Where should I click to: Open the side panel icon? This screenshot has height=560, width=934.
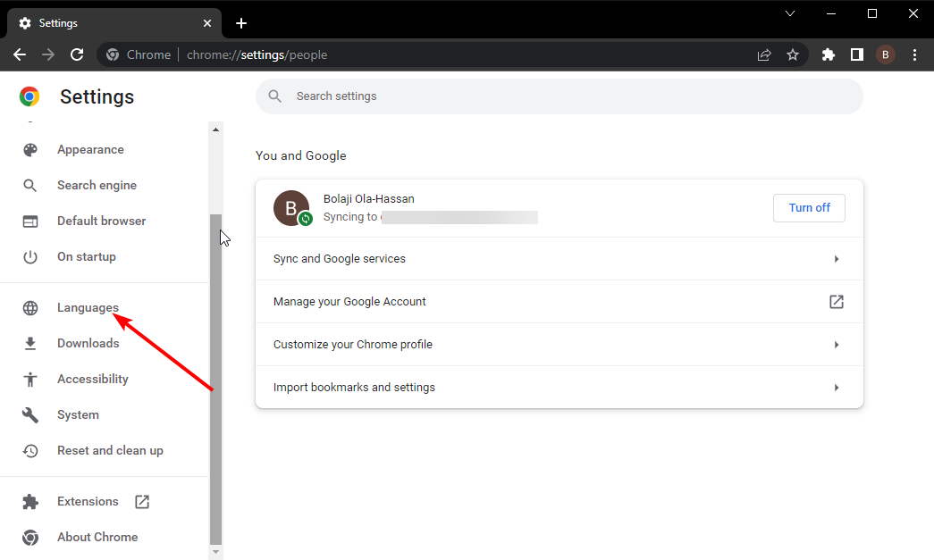(856, 54)
